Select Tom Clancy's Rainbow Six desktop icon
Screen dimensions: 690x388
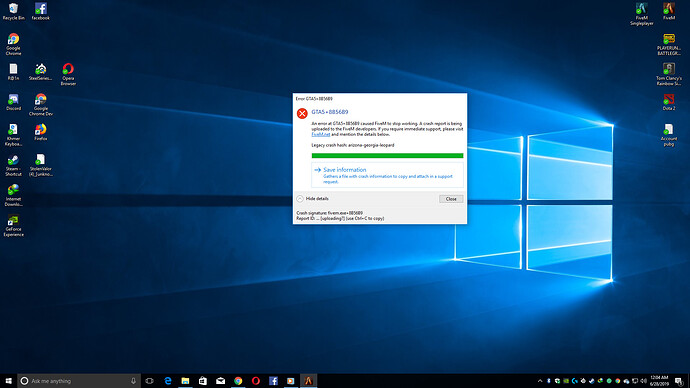[x=669, y=74]
